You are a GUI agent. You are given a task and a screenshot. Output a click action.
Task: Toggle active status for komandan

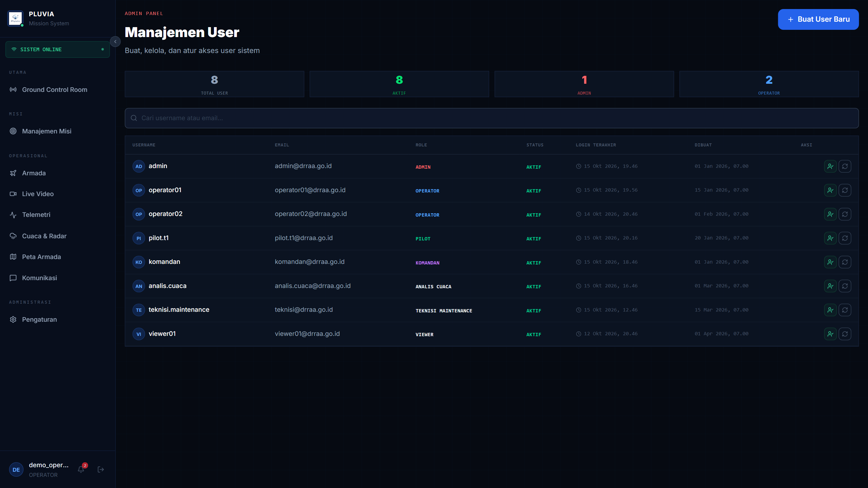click(830, 262)
